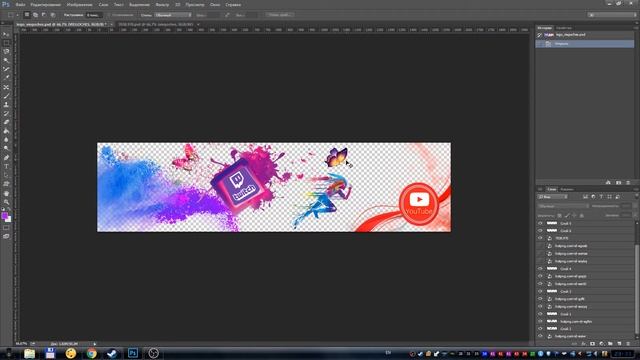Select the Pen tool

coord(6,158)
